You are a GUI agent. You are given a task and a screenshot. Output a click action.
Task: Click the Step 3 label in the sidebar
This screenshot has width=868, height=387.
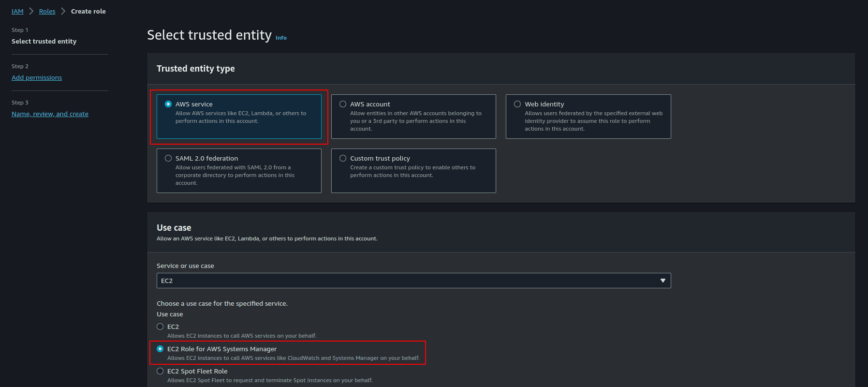point(20,103)
